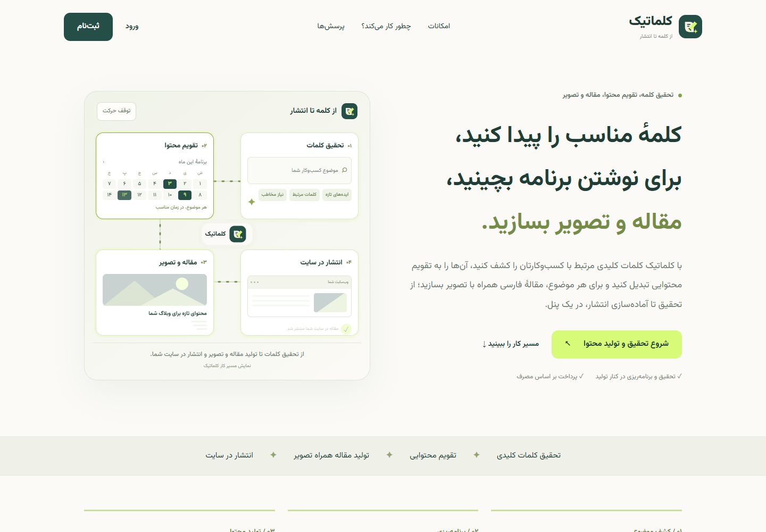766x532 pixels.
Task: Open the امکانات nav item
Action: pyautogui.click(x=439, y=26)
